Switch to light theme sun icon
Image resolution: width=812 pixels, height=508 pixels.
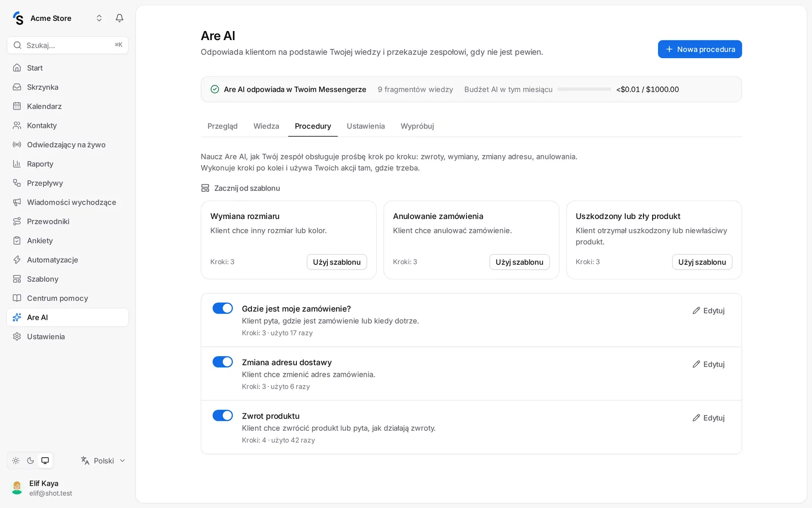[16, 461]
